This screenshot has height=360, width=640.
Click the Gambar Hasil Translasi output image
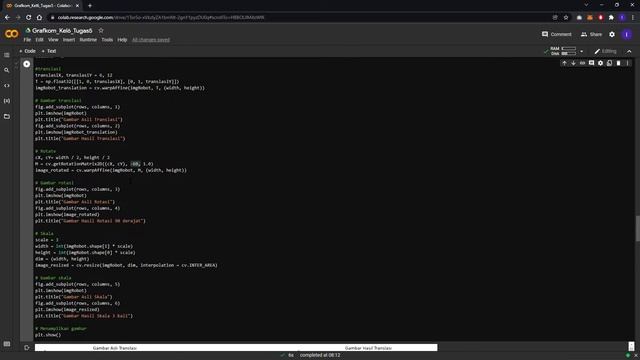(x=368, y=348)
